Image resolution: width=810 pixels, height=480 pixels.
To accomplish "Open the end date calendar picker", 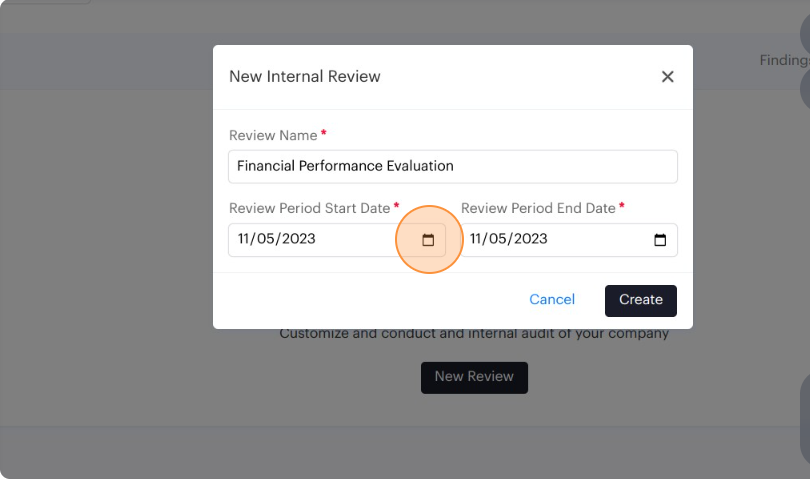I will pos(660,240).
